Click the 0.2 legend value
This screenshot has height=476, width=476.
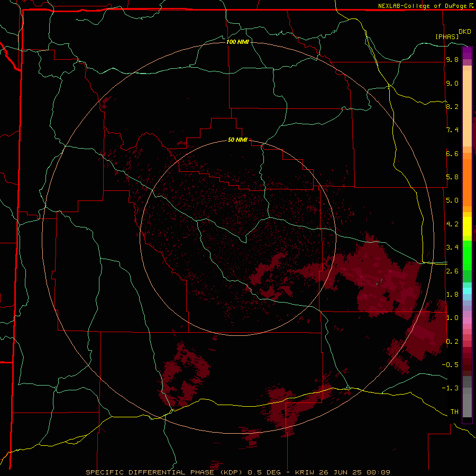tap(452, 342)
